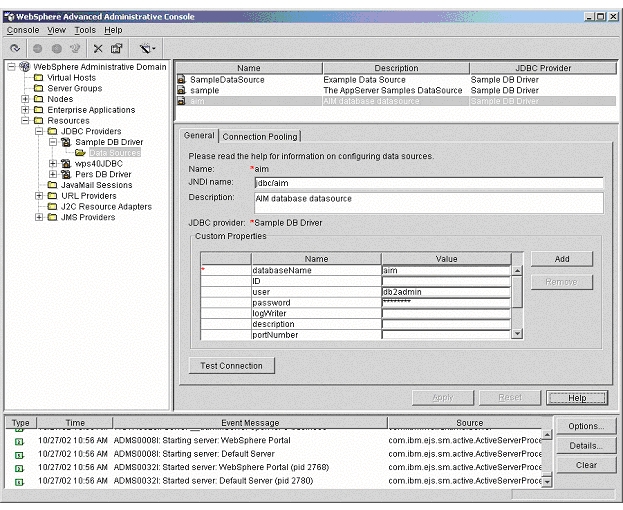Screen dimensions: 623x510
Task: Click the event icon for Started server: Default Server
Action: pyautogui.click(x=19, y=482)
